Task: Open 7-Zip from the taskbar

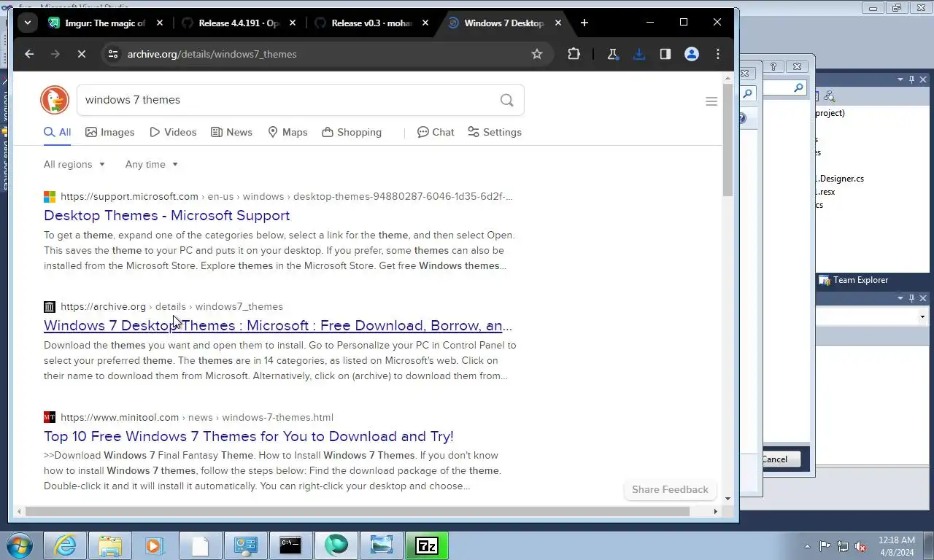Action: (426, 545)
